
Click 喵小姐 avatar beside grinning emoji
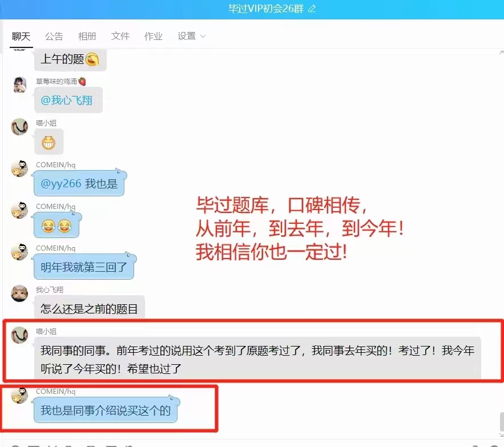(x=19, y=126)
